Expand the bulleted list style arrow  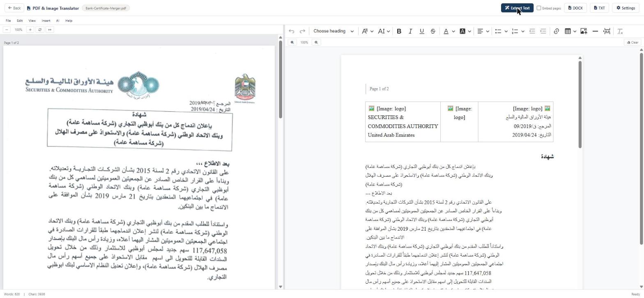506,31
